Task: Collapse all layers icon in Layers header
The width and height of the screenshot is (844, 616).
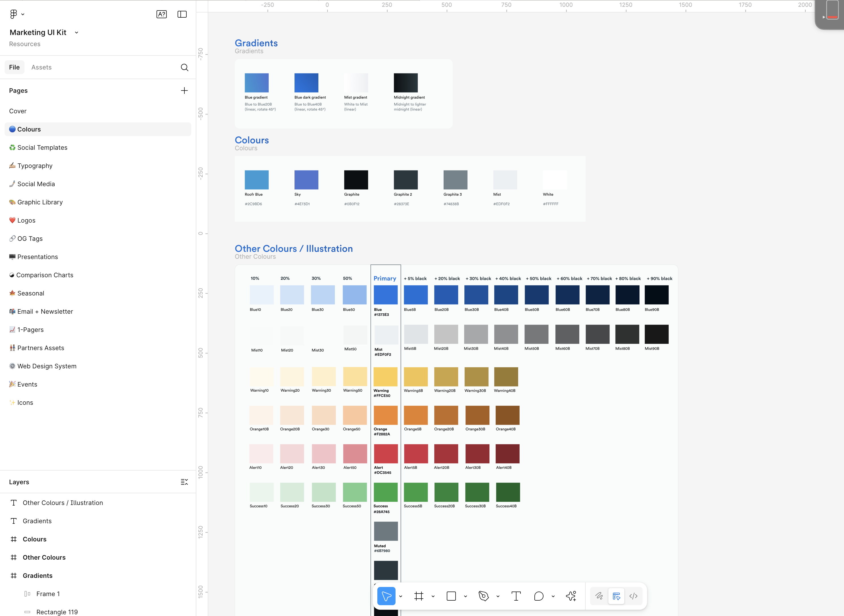Action: pos(184,482)
